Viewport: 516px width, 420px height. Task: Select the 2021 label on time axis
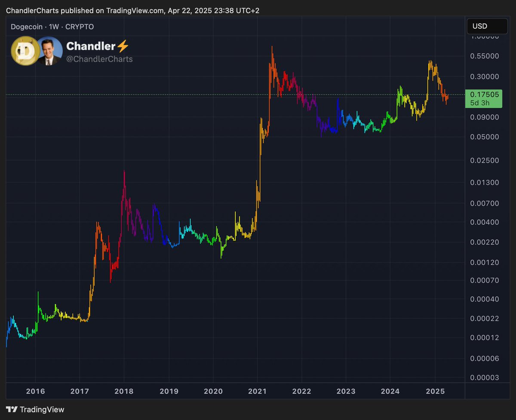click(257, 392)
